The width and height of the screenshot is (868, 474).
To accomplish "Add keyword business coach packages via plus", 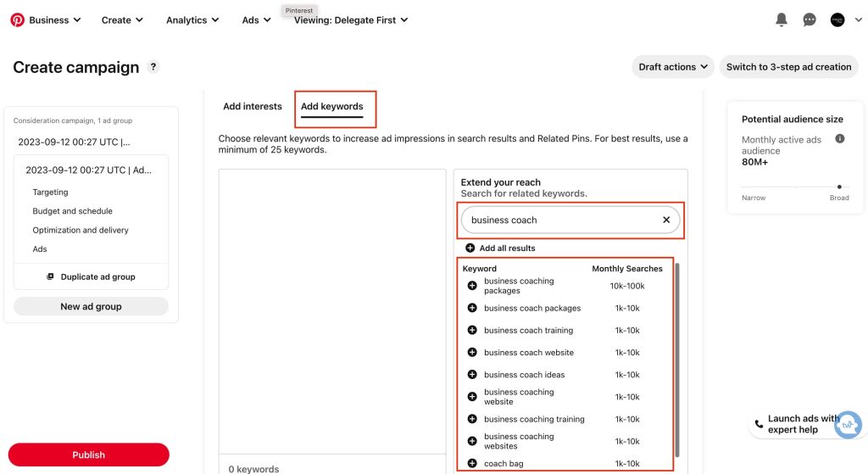I will click(472, 308).
